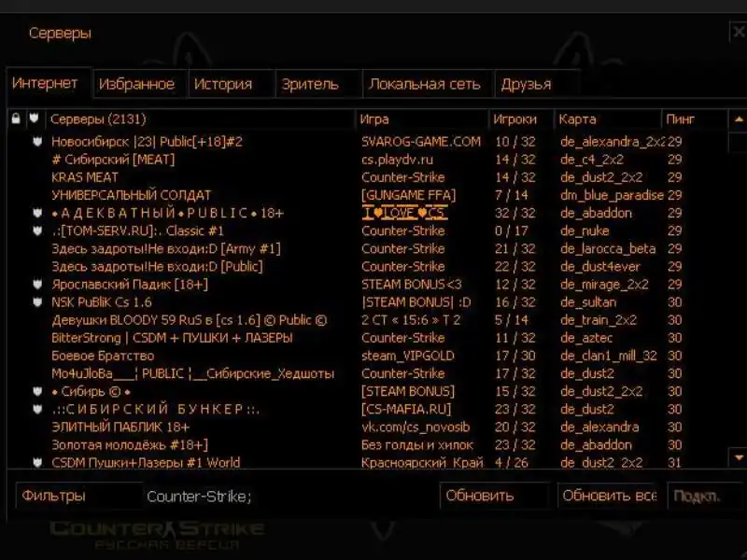
Task: Click the de_clan1_mill_32 map cell
Action: pyautogui.click(x=609, y=356)
